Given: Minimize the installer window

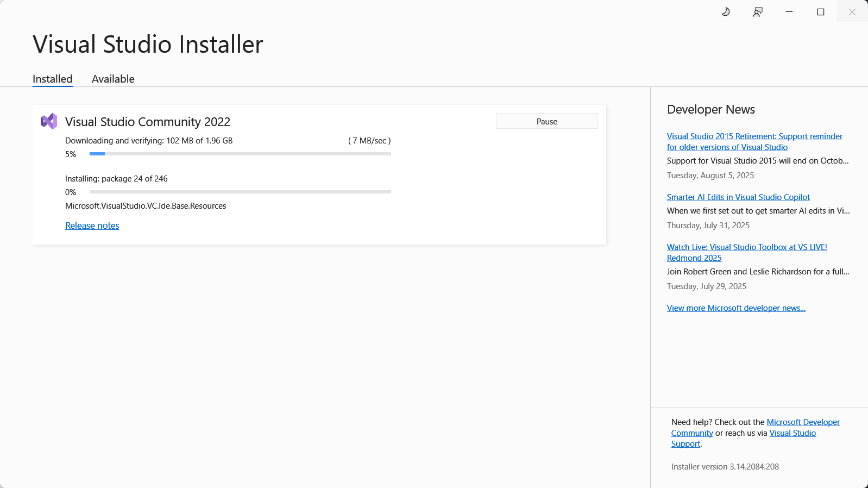Looking at the screenshot, I should [789, 12].
